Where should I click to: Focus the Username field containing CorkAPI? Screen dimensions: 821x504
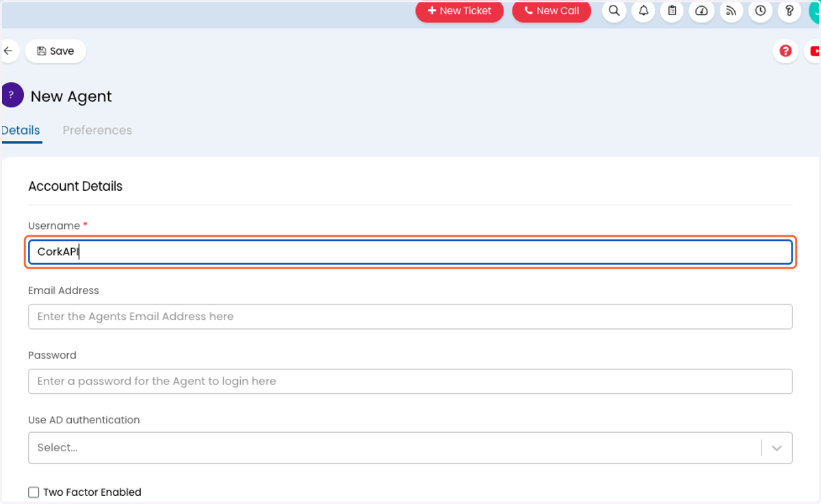[410, 252]
